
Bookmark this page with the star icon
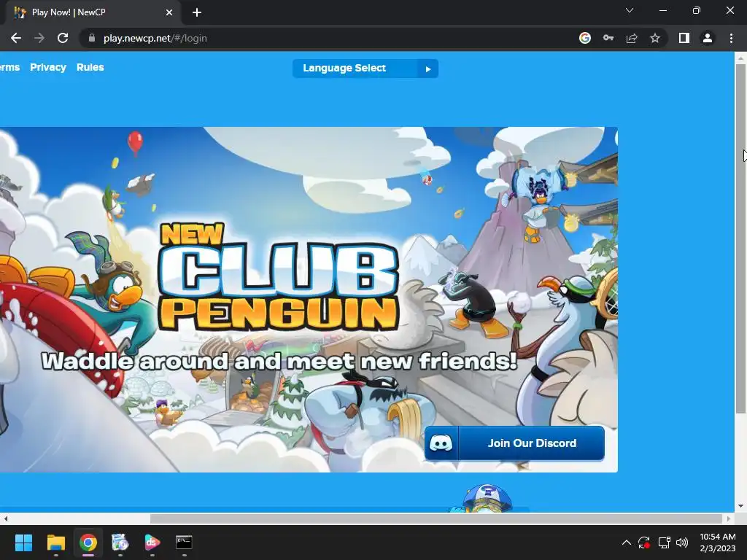(655, 38)
